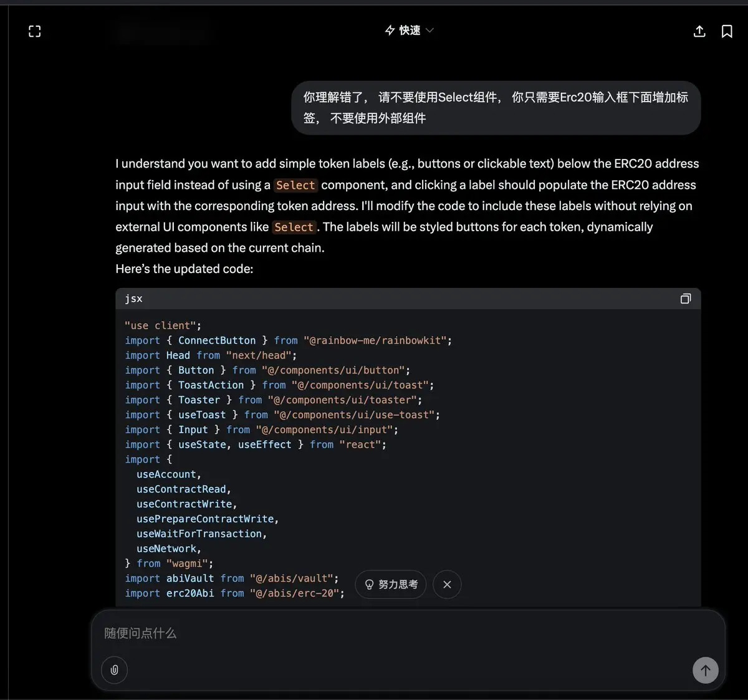Copy the jsx code block
Image resolution: width=748 pixels, height=700 pixels.
(x=686, y=299)
